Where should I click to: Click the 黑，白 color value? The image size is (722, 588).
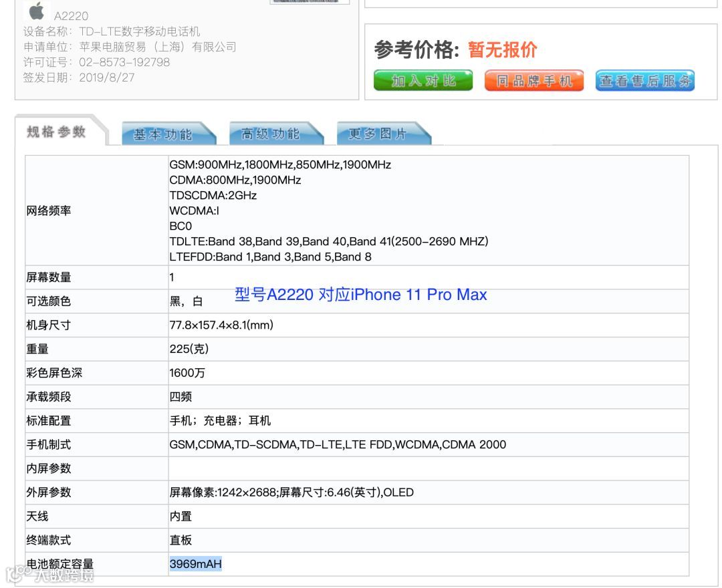186,301
